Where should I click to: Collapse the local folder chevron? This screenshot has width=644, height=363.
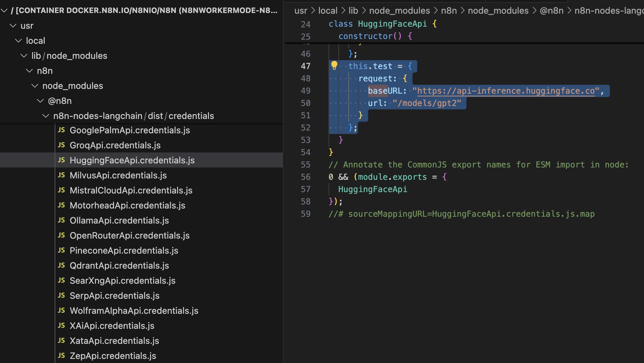[18, 41]
